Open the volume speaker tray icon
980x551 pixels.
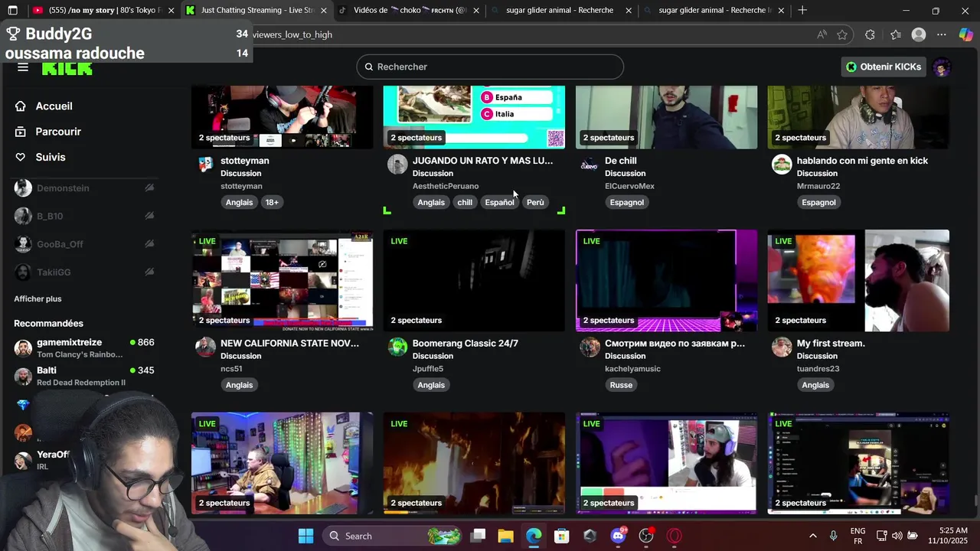click(897, 536)
